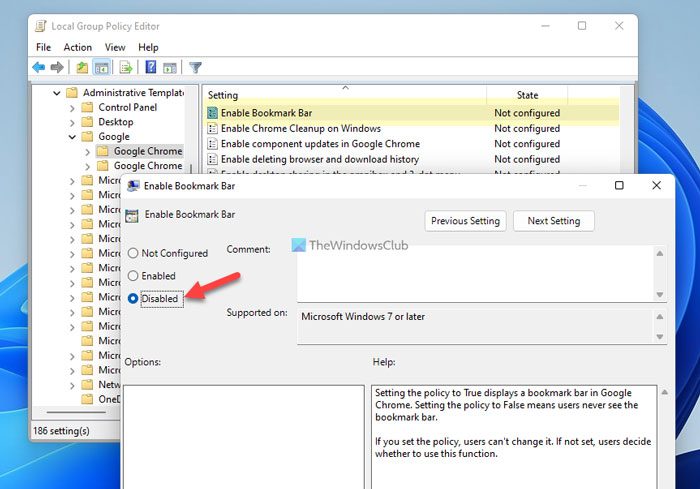The height and width of the screenshot is (489, 700).
Task: Expand the highlighted Google Chrome tree node
Action: [x=88, y=152]
